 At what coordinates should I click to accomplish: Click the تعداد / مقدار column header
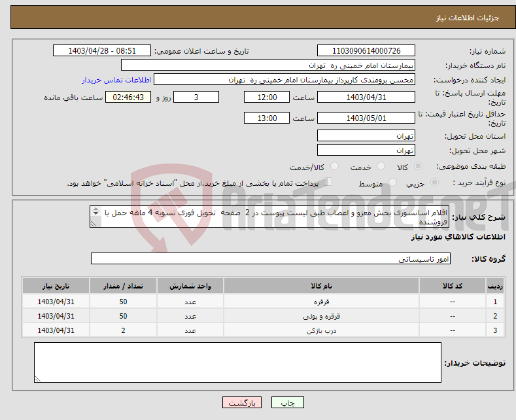click(123, 286)
